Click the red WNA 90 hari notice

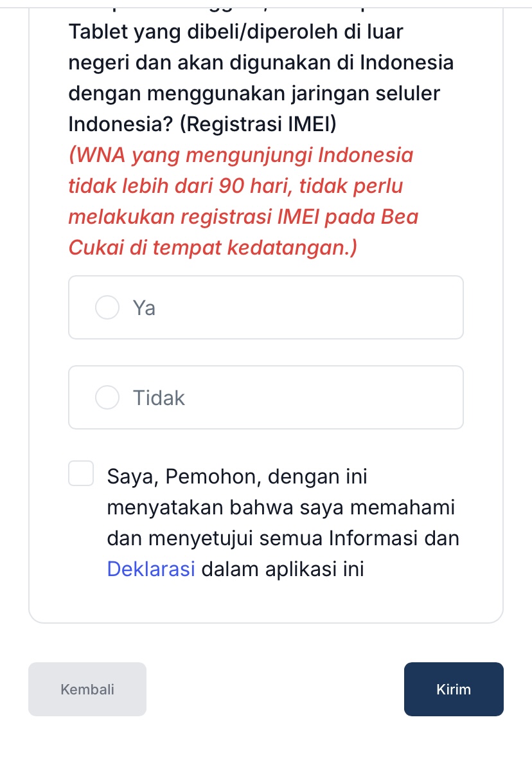[244, 201]
